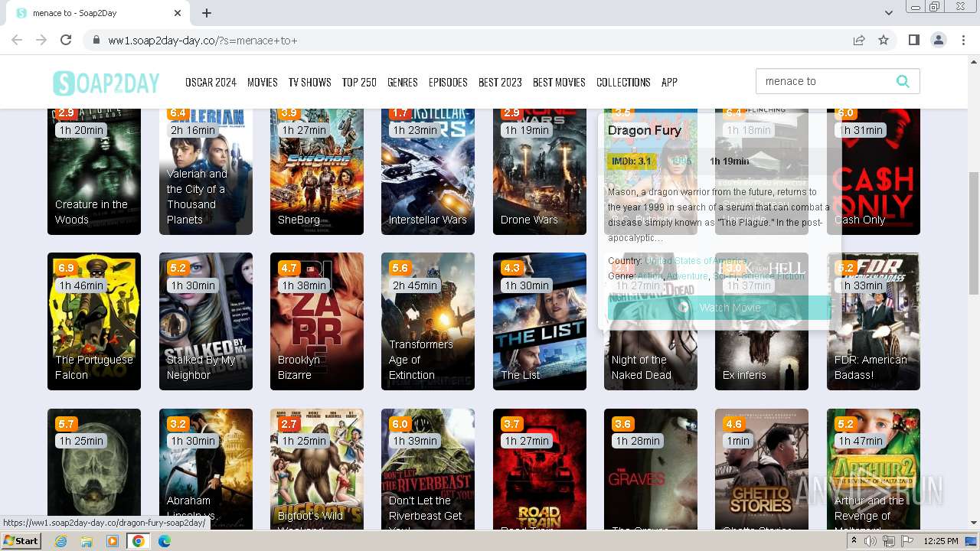This screenshot has width=980, height=551.
Task: Open The Portuguese Falcon poster
Action: click(94, 321)
